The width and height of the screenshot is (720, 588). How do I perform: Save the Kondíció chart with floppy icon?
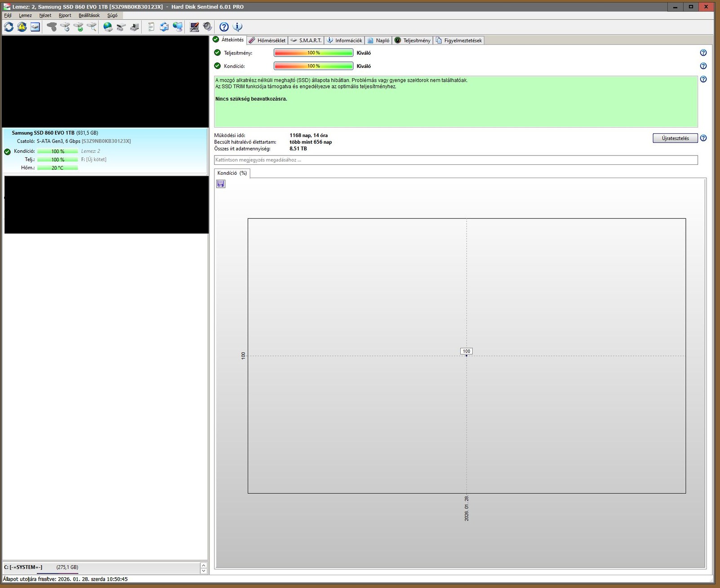click(221, 184)
